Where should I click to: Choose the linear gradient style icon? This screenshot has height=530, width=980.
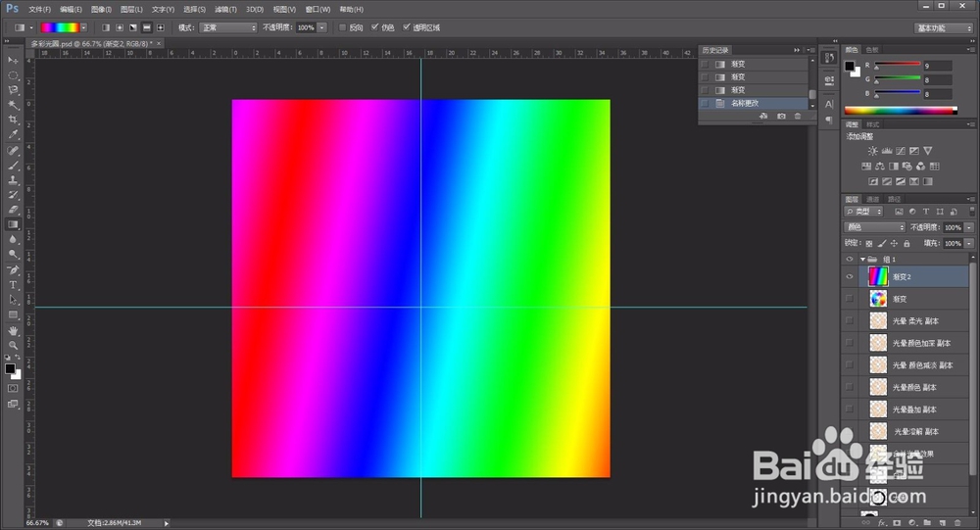(x=106, y=27)
